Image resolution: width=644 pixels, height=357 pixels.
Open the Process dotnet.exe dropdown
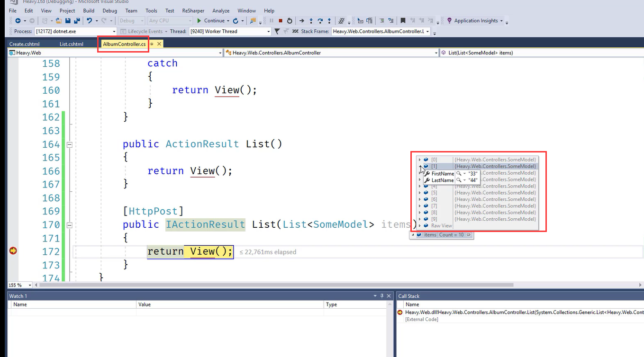(114, 31)
